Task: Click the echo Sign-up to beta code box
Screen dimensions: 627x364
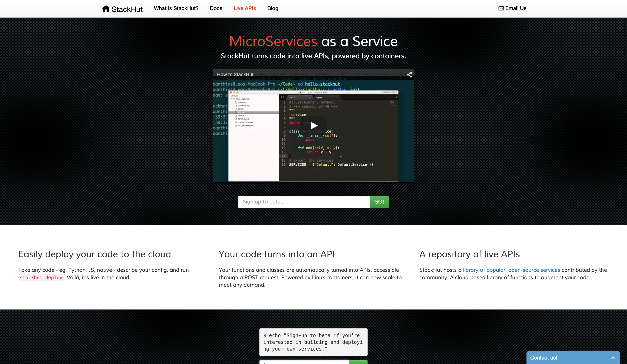Action: click(x=313, y=342)
